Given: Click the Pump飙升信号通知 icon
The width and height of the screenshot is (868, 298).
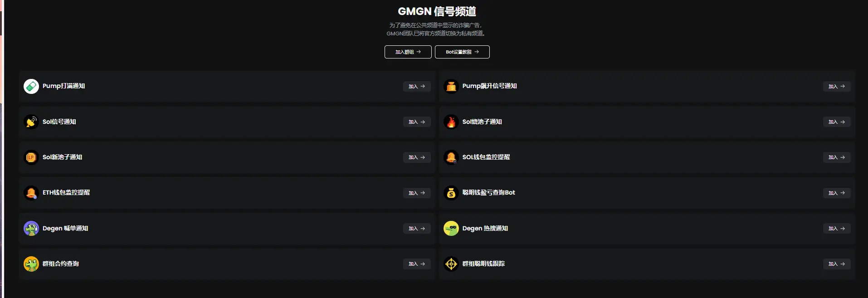Looking at the screenshot, I should (x=451, y=86).
